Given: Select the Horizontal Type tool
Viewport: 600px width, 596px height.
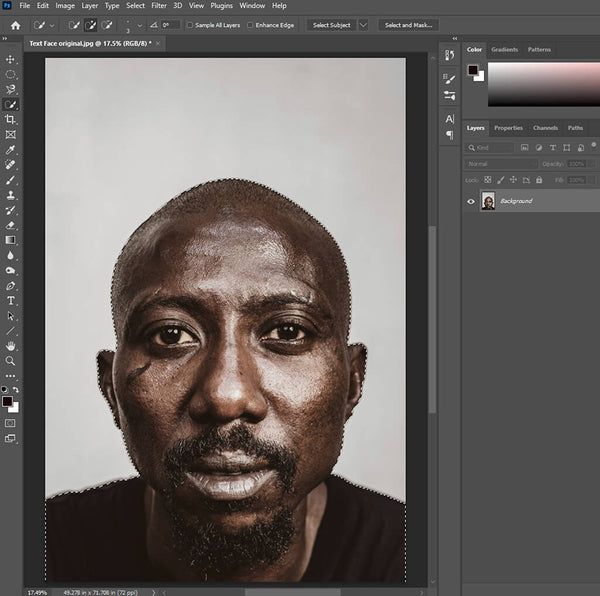Looking at the screenshot, I should [x=11, y=300].
